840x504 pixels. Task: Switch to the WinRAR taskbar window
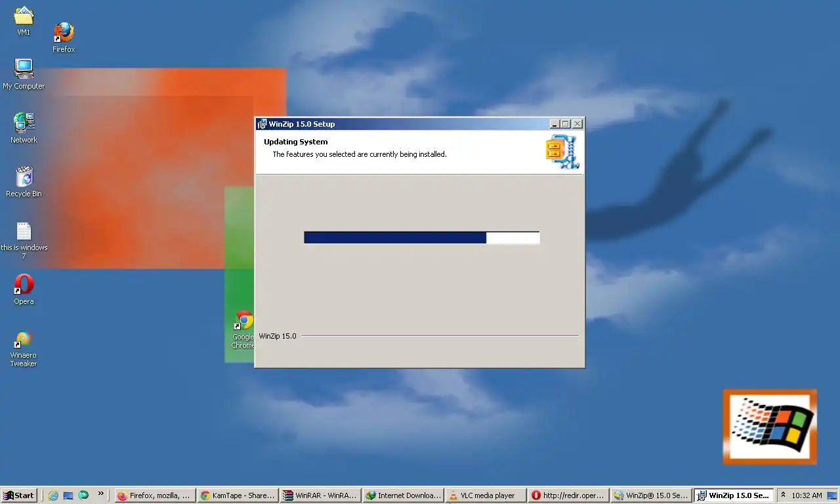pyautogui.click(x=321, y=495)
